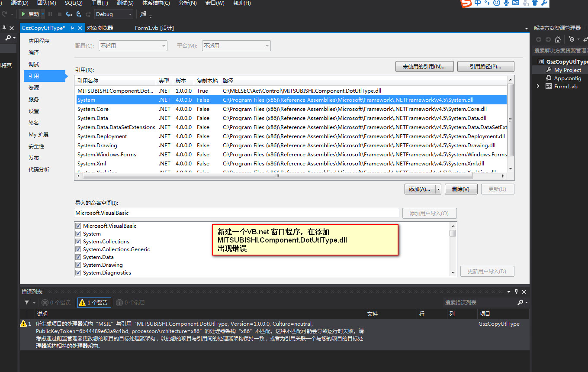Click the 删除(V) button
Image resolution: width=588 pixels, height=372 pixels.
point(460,189)
